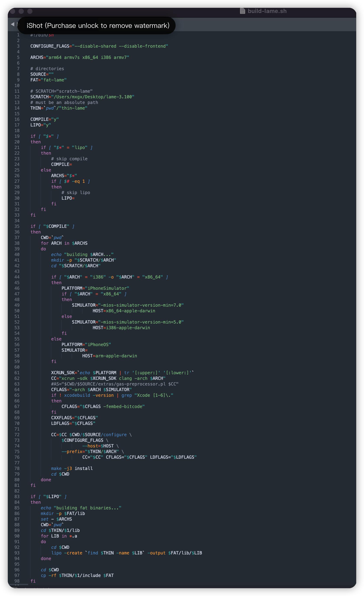Click the mkdir -p "$SCRATCH/$ARCH" line
This screenshot has width=364, height=596.
84,260
